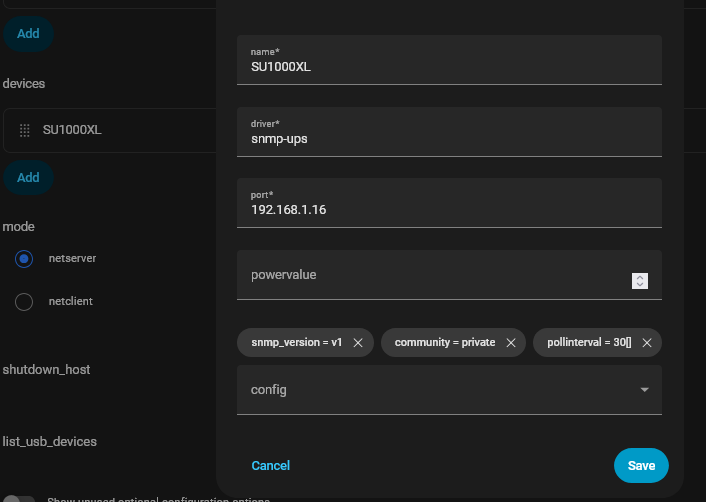
Task: Remove the snmp_version = v1 chip
Action: point(358,342)
